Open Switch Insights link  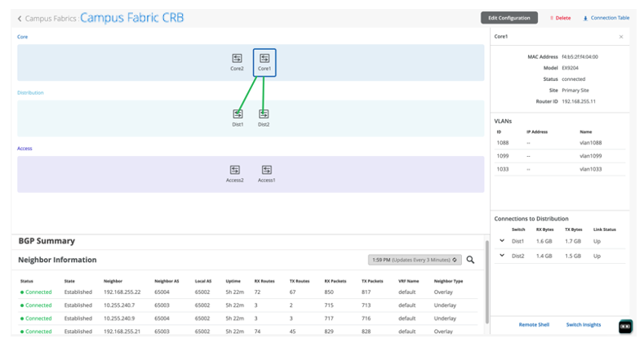click(x=584, y=325)
